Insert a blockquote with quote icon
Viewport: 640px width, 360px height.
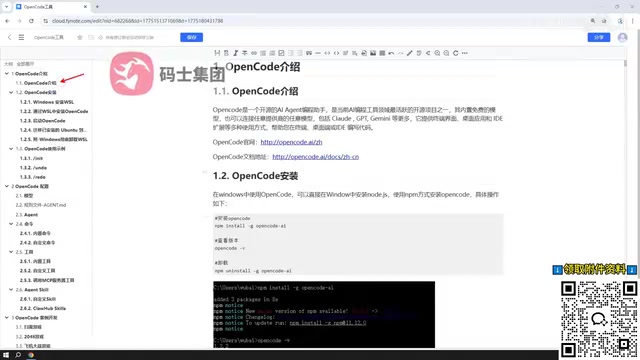pos(309,53)
